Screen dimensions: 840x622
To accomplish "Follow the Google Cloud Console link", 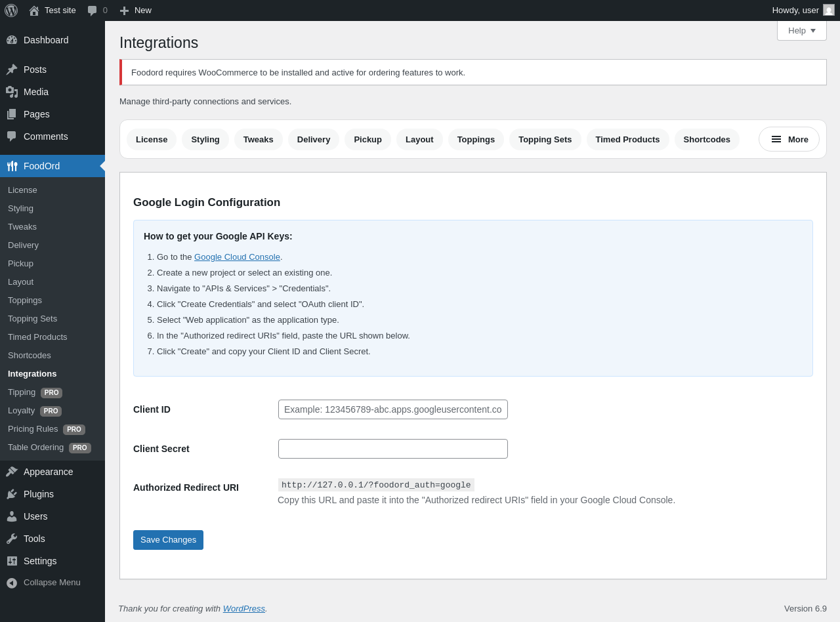I will [237, 257].
